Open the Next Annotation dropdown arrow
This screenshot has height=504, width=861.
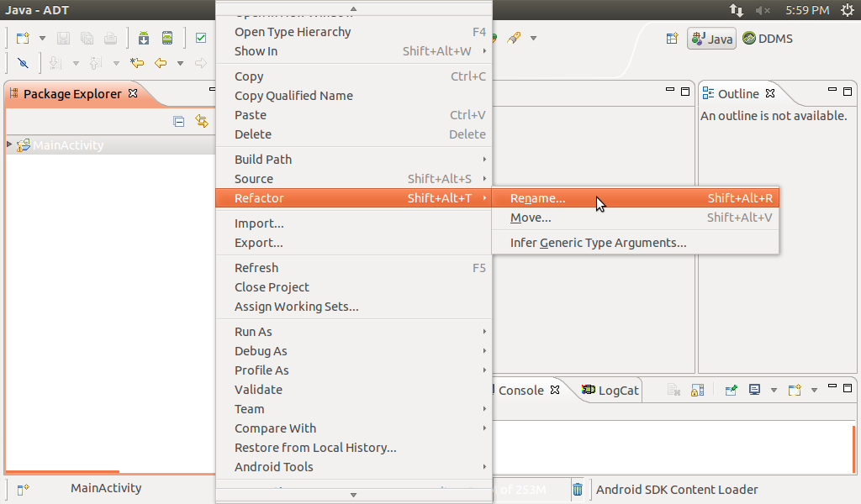point(76,64)
